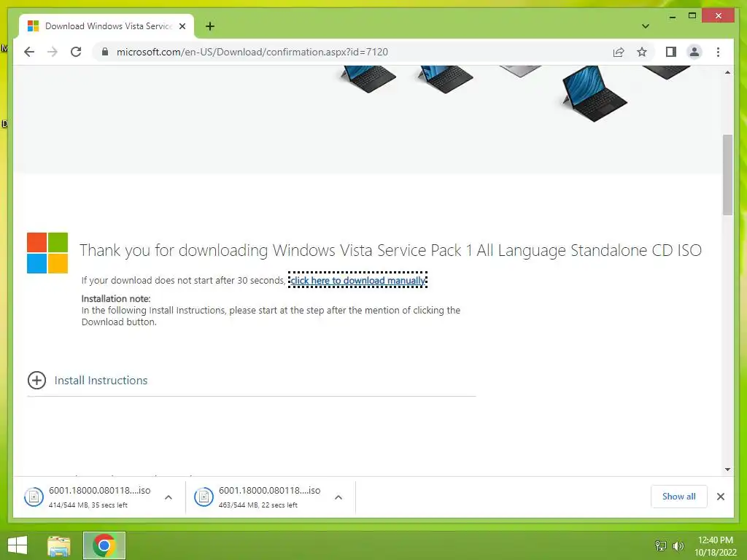Click the scrollbar down arrow

(727, 470)
